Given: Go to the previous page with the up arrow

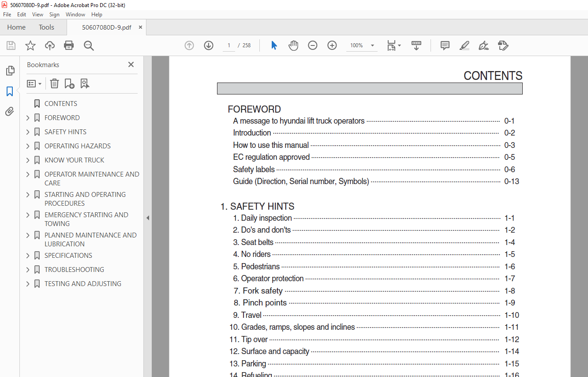Looking at the screenshot, I should pyautogui.click(x=189, y=45).
